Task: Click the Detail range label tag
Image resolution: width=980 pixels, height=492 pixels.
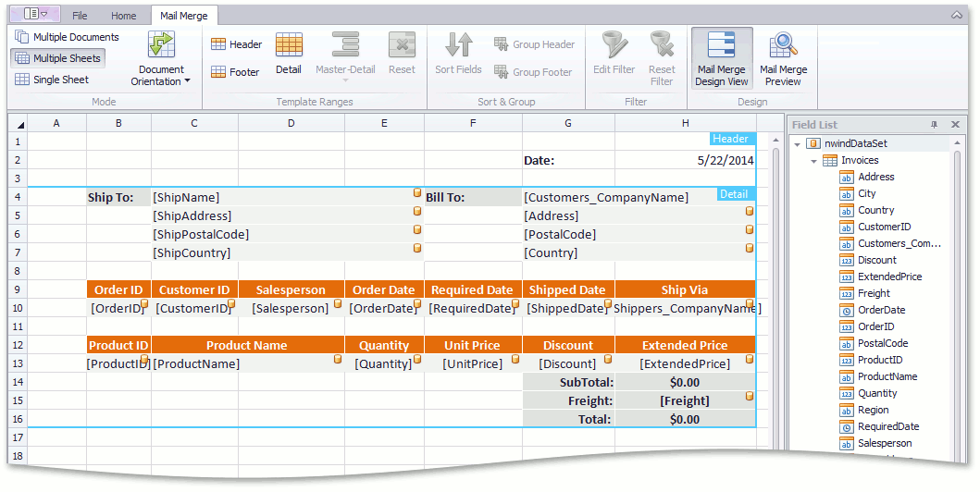Action: (x=736, y=194)
